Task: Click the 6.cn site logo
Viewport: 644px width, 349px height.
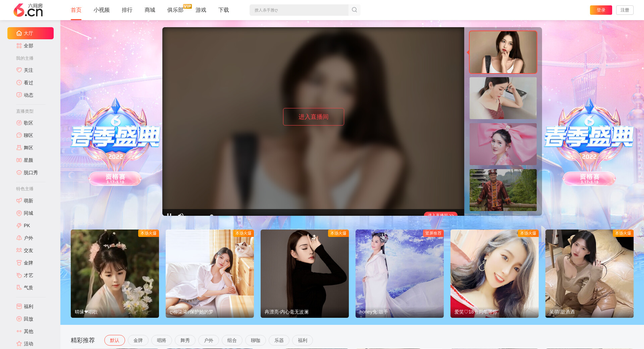Action: 28,10
